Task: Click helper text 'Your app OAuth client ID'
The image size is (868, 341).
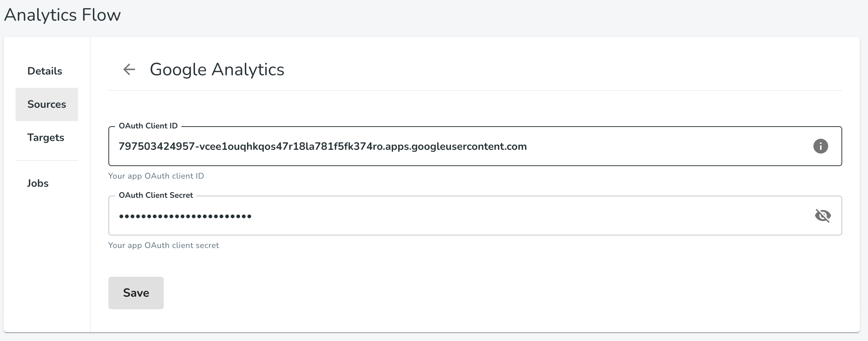Action: pos(156,176)
